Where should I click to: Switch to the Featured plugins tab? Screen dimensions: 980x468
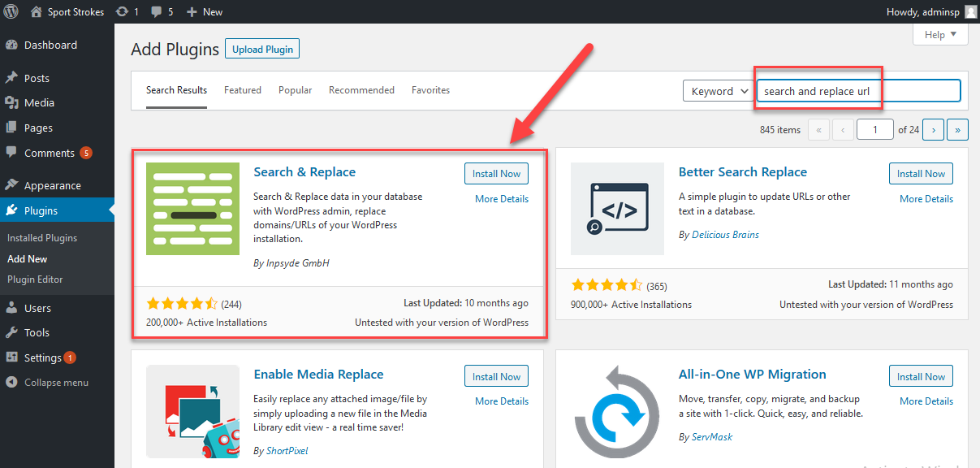point(242,90)
